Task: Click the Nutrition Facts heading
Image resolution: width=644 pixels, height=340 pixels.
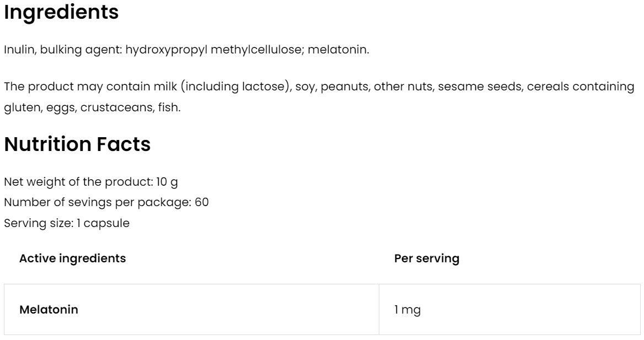Action: [77, 144]
